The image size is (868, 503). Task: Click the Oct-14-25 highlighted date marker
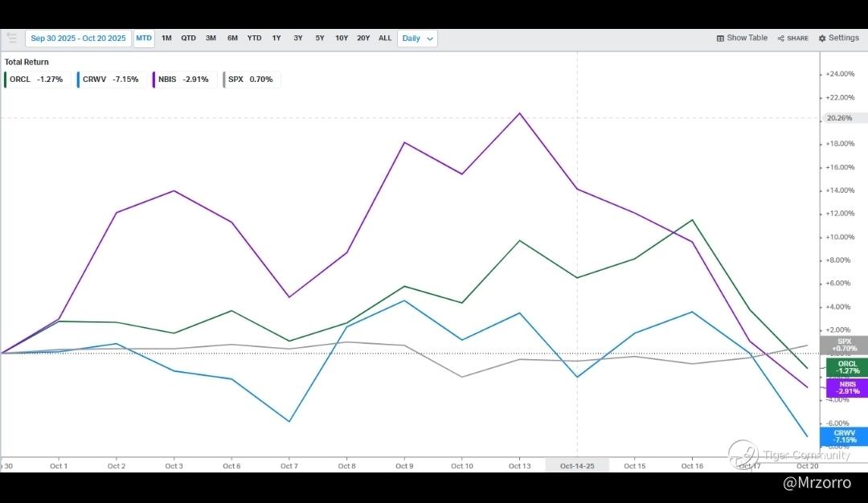point(577,466)
